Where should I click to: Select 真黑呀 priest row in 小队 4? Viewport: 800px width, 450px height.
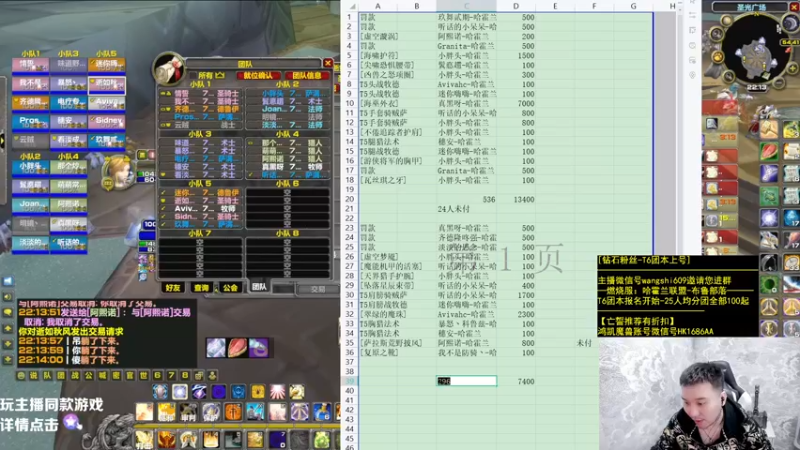pos(288,166)
